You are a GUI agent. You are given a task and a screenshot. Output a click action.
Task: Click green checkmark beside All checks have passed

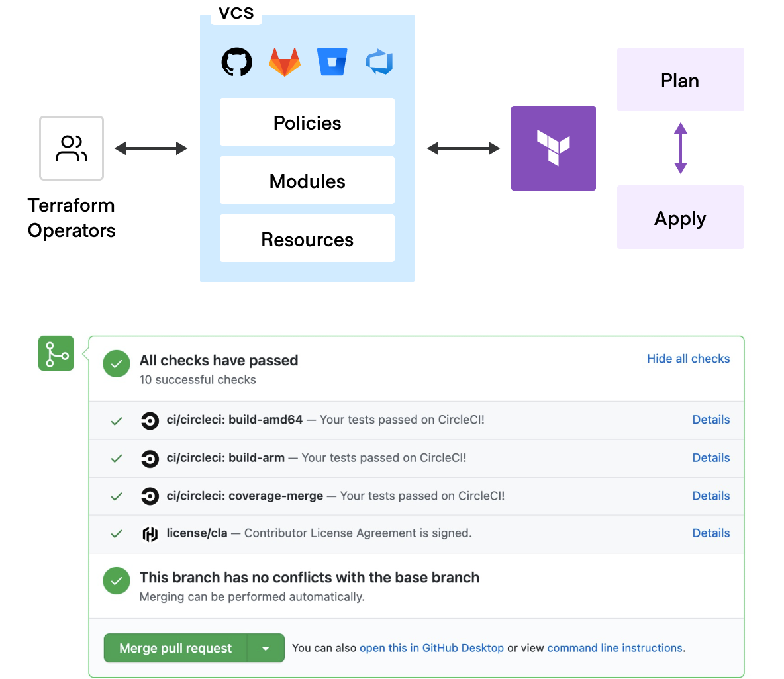[117, 363]
